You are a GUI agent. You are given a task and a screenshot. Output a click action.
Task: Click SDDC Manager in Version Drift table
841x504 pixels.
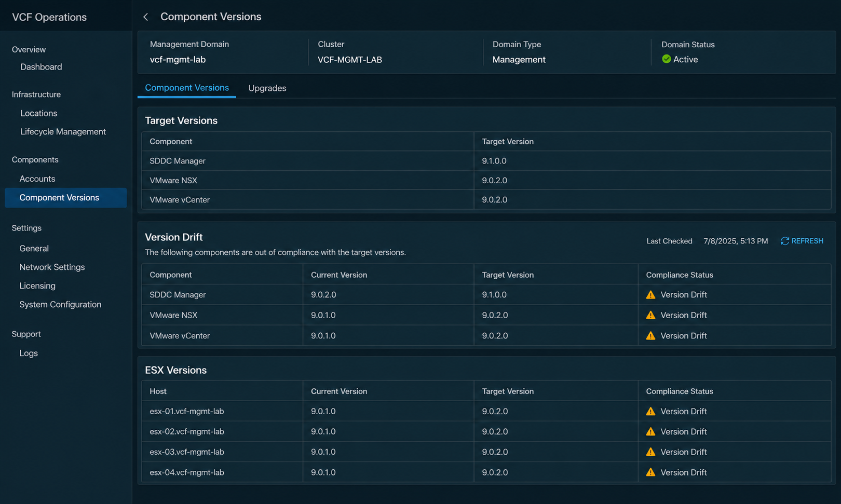click(x=178, y=295)
